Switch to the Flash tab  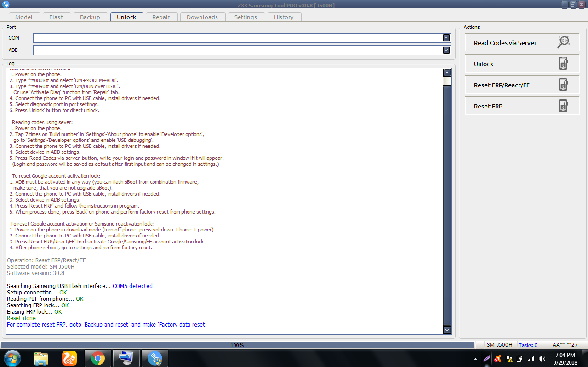[x=56, y=17]
